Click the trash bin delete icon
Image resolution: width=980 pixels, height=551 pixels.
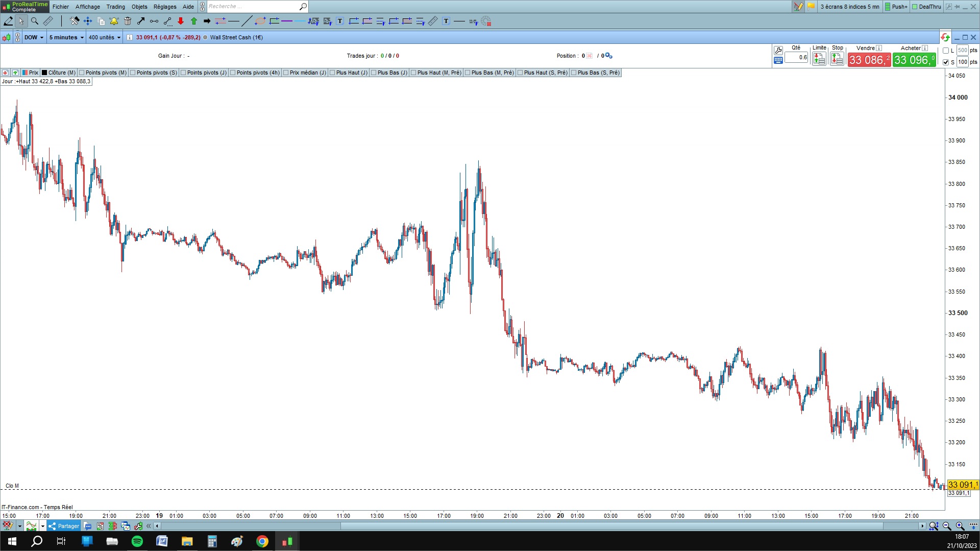(128, 21)
